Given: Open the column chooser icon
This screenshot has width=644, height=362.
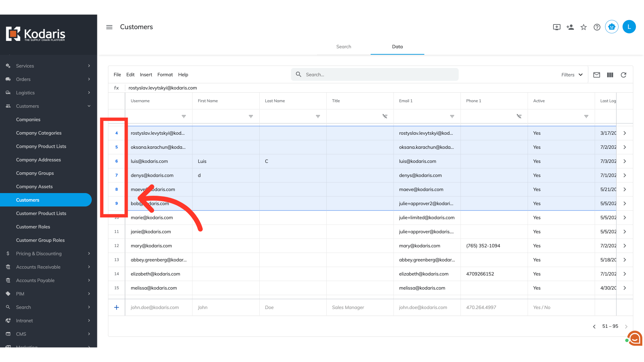Looking at the screenshot, I should pyautogui.click(x=610, y=75).
